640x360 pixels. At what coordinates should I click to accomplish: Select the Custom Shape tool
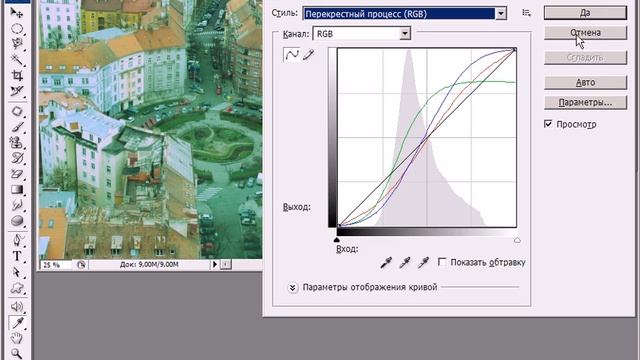coord(17,288)
